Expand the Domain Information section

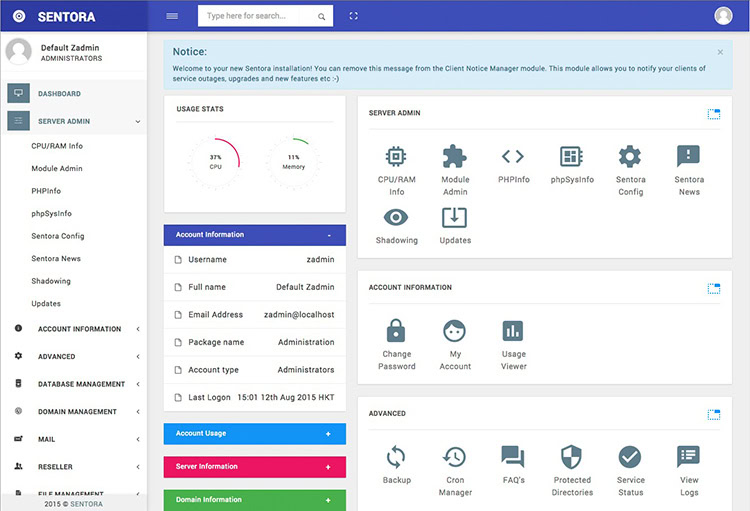point(254,500)
